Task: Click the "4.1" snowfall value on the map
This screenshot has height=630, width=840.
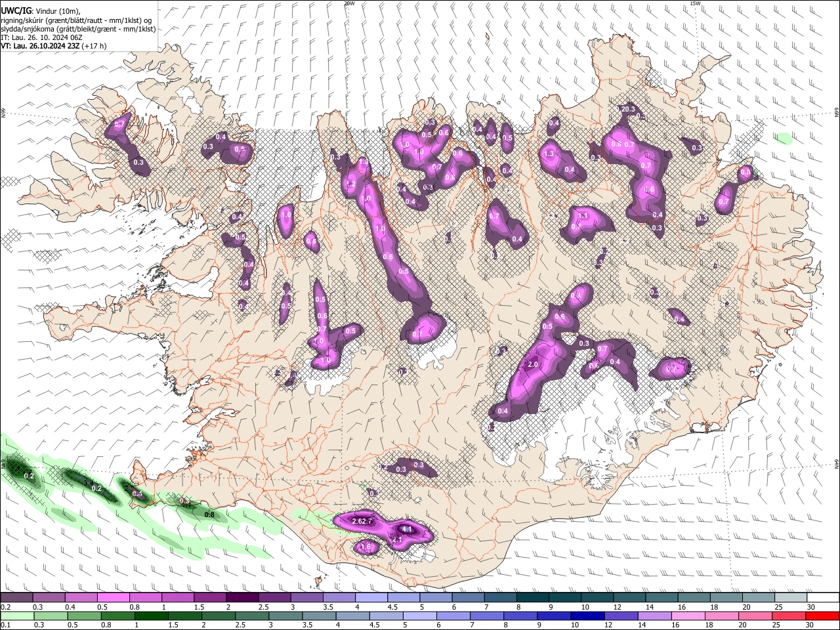Action: pos(406,529)
